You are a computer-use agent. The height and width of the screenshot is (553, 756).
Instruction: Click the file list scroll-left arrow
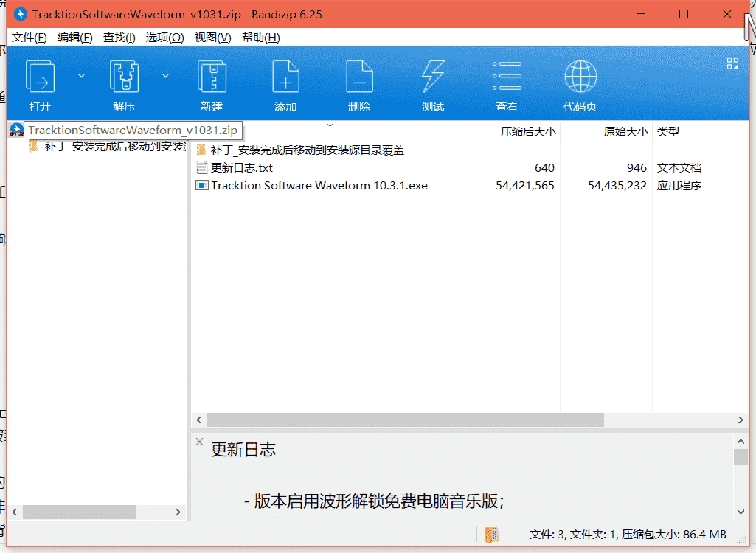point(199,420)
